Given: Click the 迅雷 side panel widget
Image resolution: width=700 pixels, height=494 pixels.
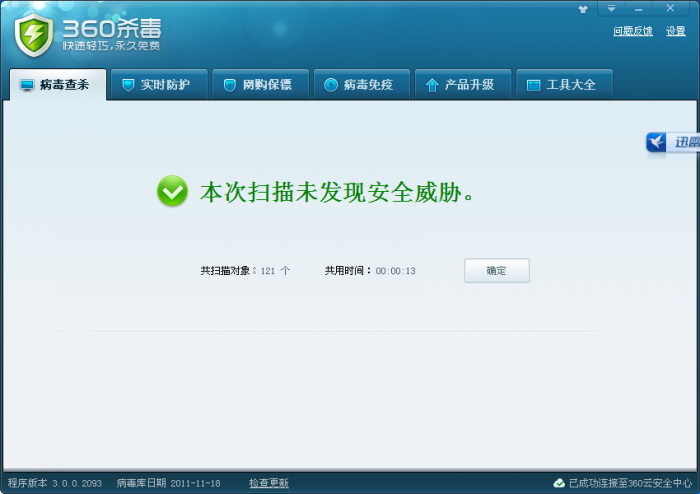Looking at the screenshot, I should tap(673, 142).
